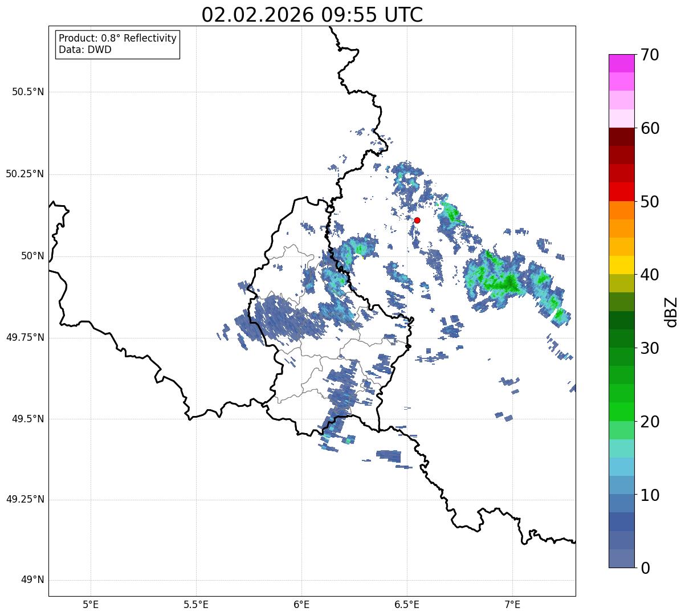685x616 pixels.
Task: Click the 5°E longitude label
Action: click(x=91, y=604)
